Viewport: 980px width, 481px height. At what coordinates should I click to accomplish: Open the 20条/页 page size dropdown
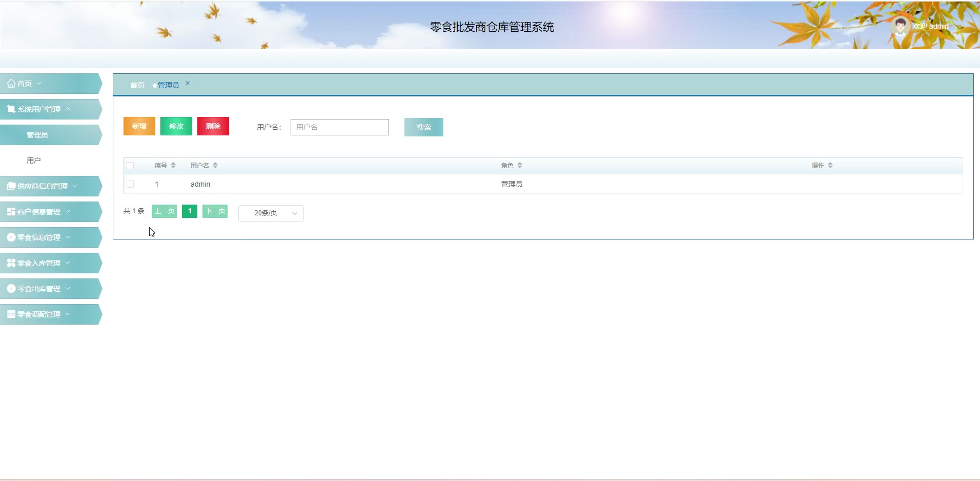click(271, 213)
